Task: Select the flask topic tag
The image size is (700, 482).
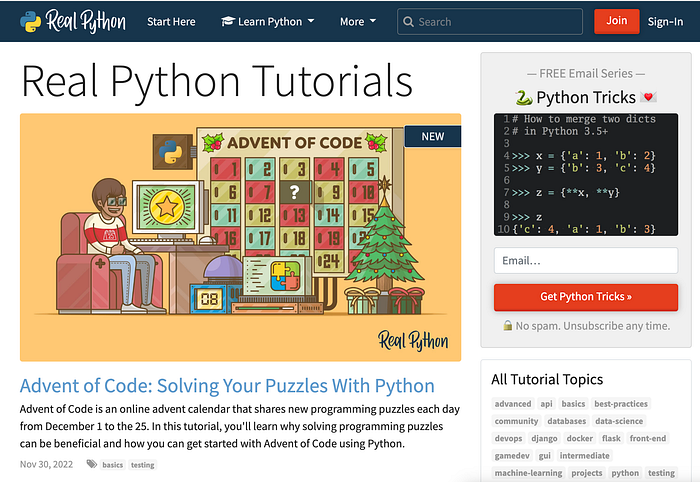Action: tap(611, 439)
